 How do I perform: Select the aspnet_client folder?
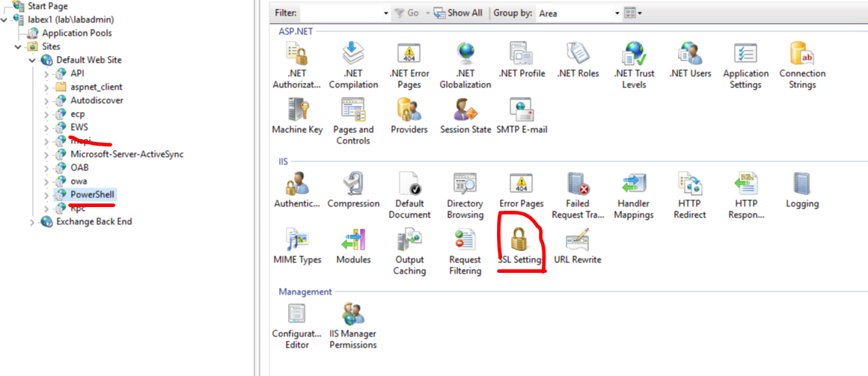[97, 87]
